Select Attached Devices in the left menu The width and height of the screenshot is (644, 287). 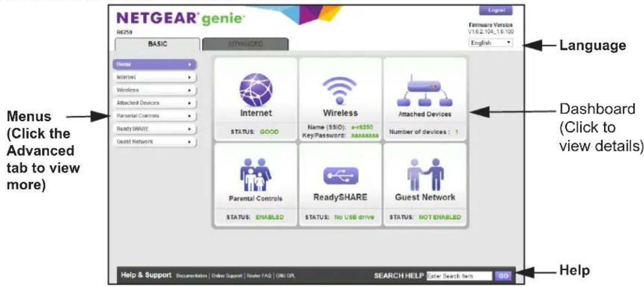pos(154,103)
